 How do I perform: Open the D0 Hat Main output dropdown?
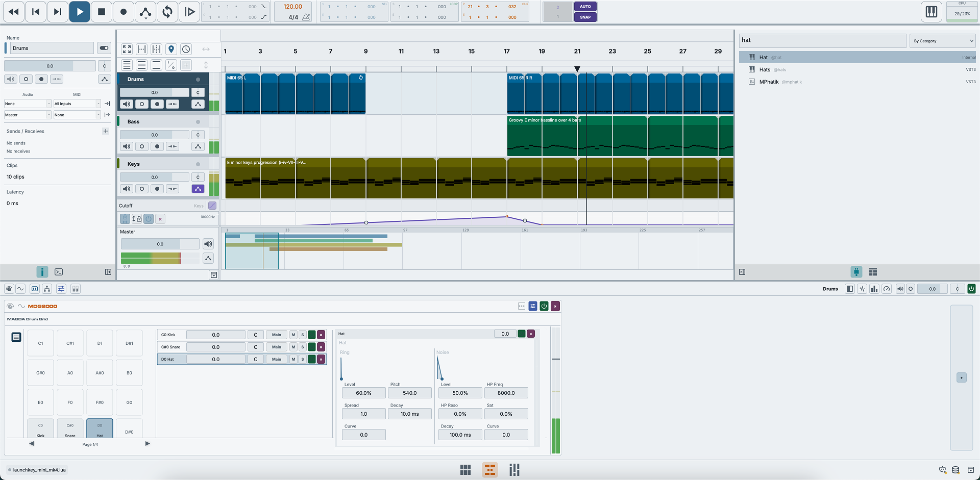(x=276, y=359)
